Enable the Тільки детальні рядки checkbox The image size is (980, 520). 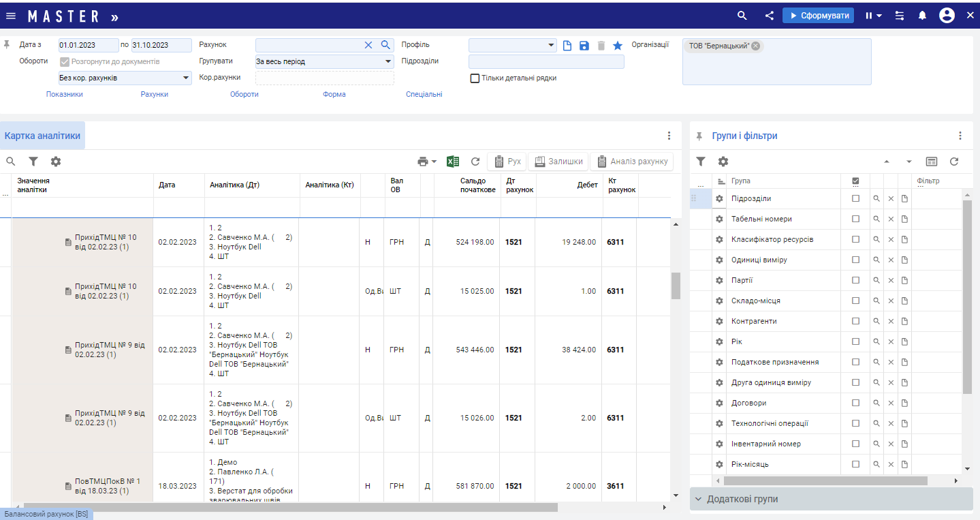(475, 78)
